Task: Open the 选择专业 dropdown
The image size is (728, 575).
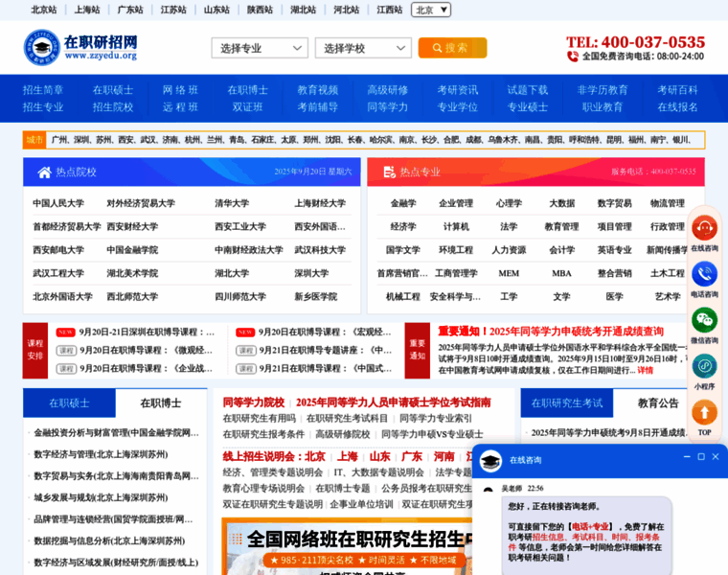Action: pyautogui.click(x=260, y=48)
